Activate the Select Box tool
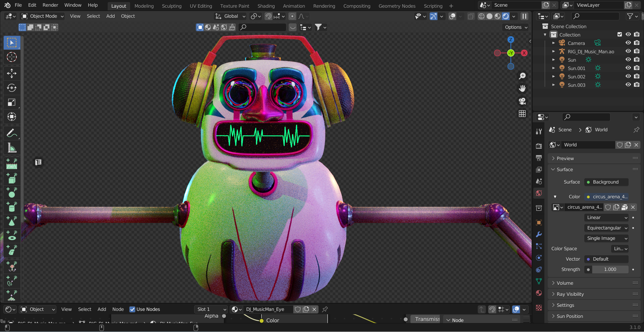Image resolution: width=644 pixels, height=332 pixels. 12,43
